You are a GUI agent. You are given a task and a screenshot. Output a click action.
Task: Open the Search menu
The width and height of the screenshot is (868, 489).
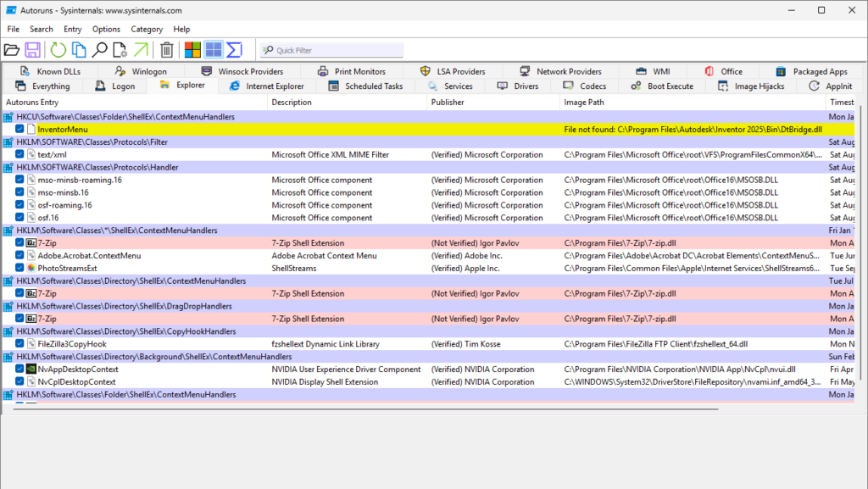[x=42, y=30]
